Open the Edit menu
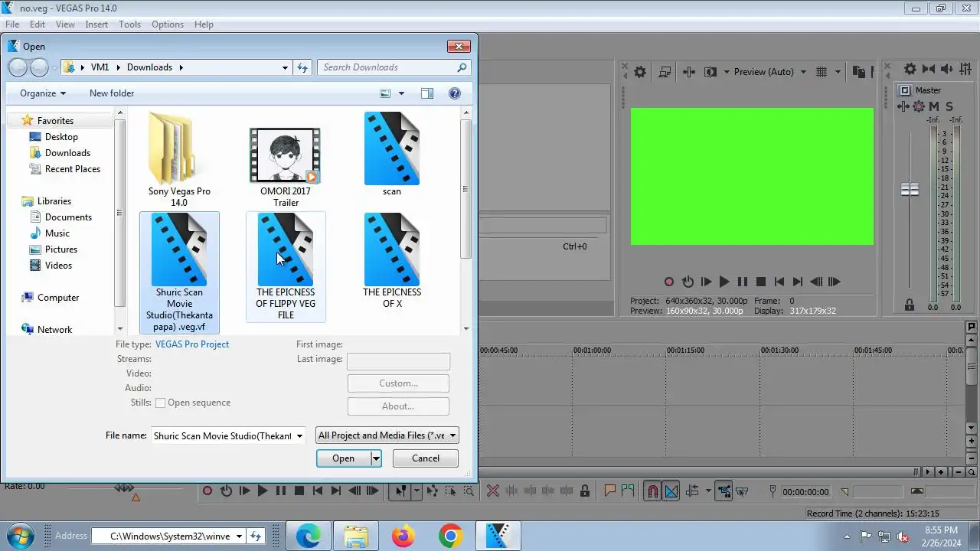 pyautogui.click(x=38, y=24)
